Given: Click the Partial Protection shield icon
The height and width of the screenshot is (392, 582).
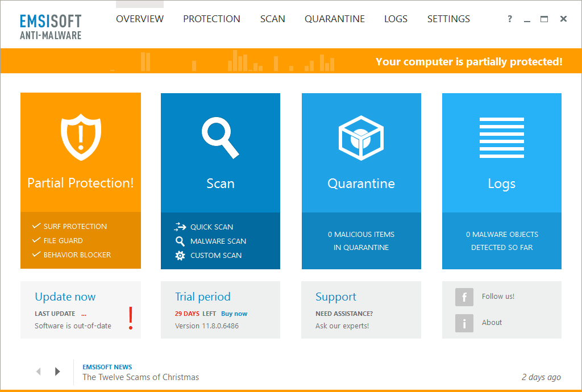Looking at the screenshot, I should tap(81, 137).
